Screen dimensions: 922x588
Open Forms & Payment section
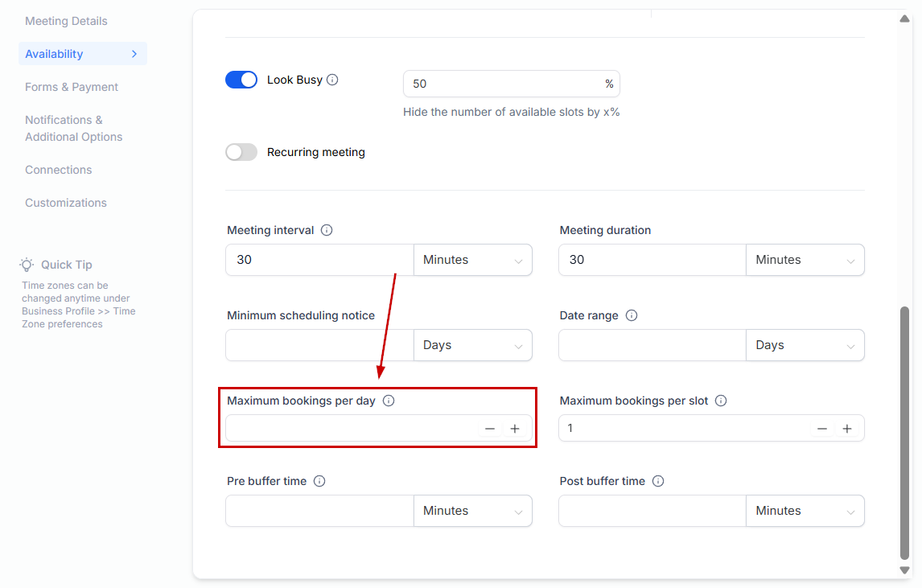click(72, 87)
